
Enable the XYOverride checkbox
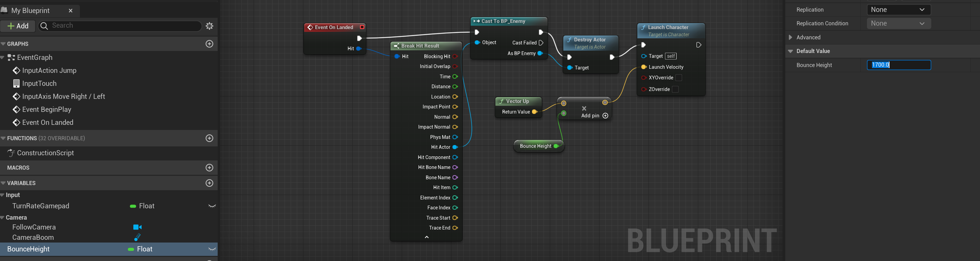pos(678,78)
